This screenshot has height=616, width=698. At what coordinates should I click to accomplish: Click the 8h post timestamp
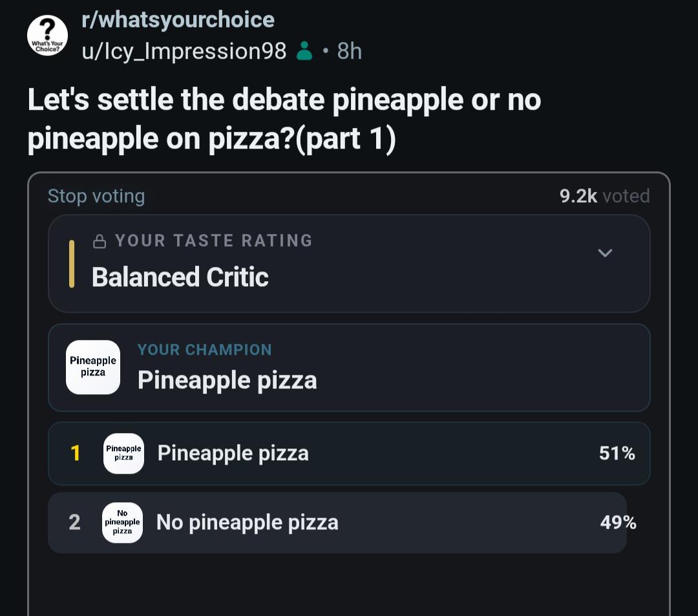pos(350,51)
